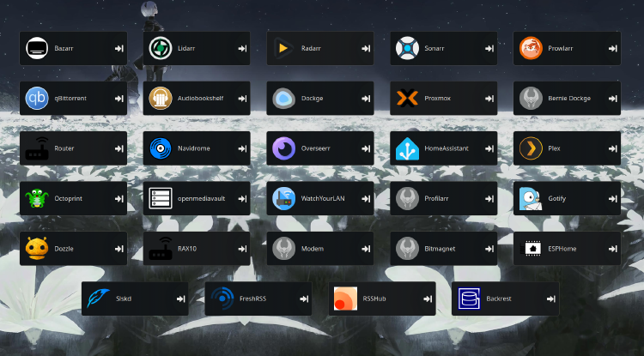The image size is (644, 356).
Task: Open the Sonarr icon
Action: pos(407,48)
